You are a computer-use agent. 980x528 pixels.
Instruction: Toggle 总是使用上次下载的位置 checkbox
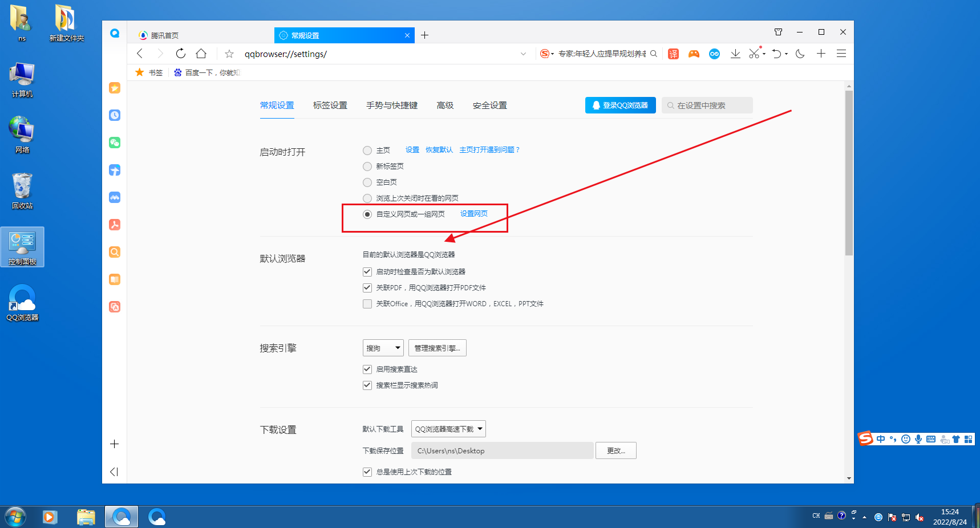click(367, 472)
